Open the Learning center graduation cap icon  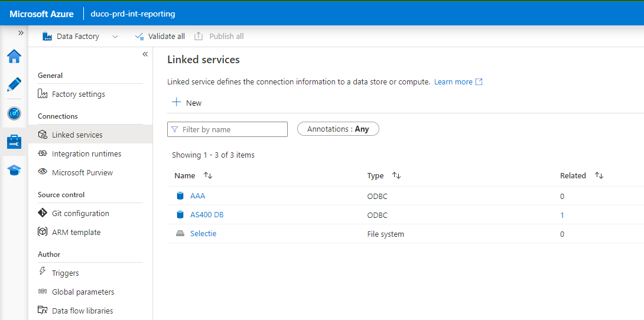click(14, 170)
